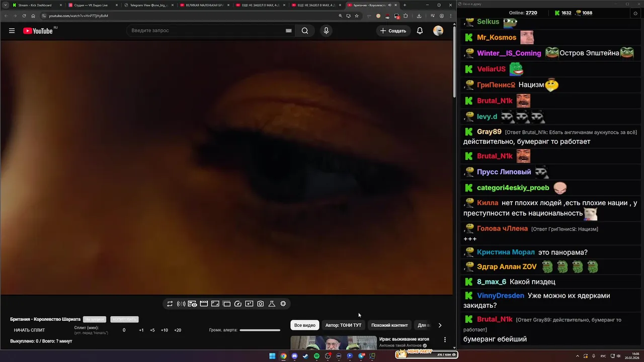The width and height of the screenshot is (644, 362).
Task: Add +20 minutes to split
Action: 178,330
